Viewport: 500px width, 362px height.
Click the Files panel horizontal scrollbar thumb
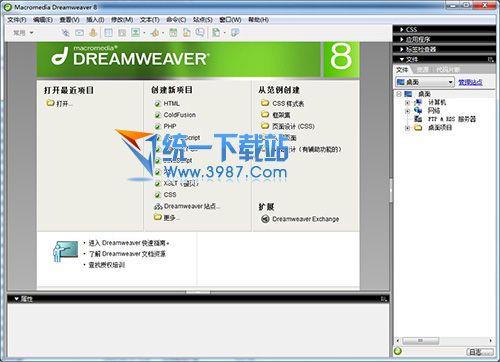tap(421, 341)
